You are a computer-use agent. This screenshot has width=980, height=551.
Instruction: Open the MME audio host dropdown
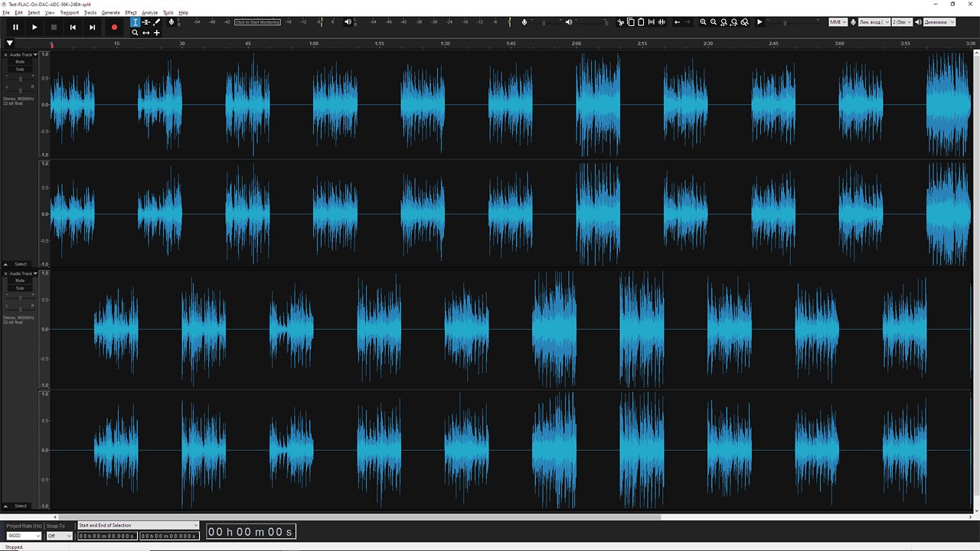pos(838,22)
